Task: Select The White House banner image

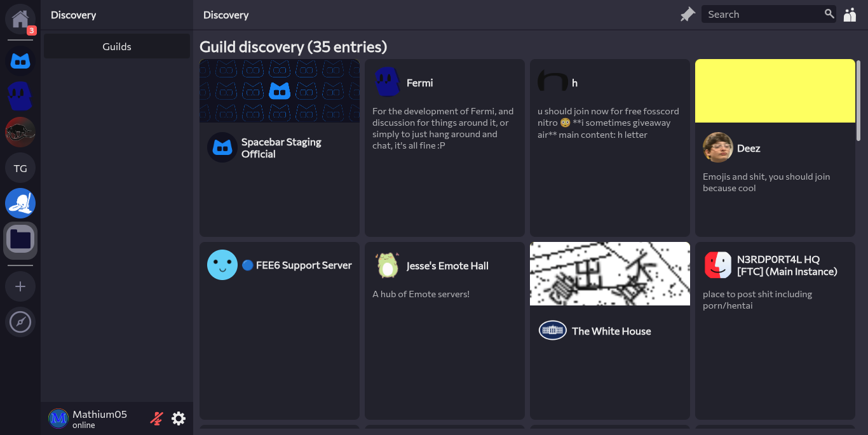Action: click(609, 274)
